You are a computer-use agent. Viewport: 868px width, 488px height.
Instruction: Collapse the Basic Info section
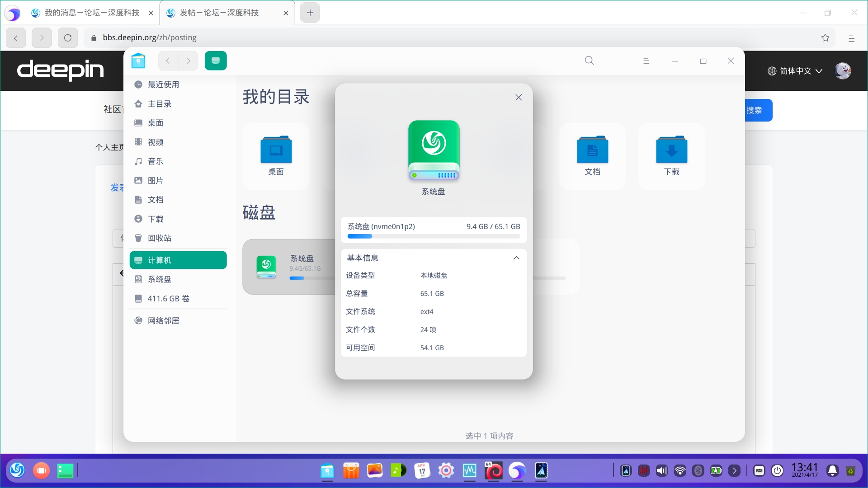[516, 258]
